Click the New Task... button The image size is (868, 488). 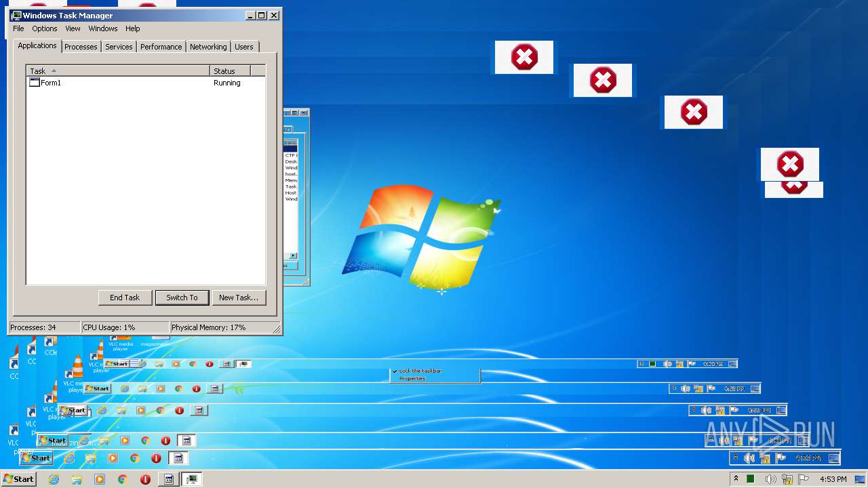click(239, 298)
